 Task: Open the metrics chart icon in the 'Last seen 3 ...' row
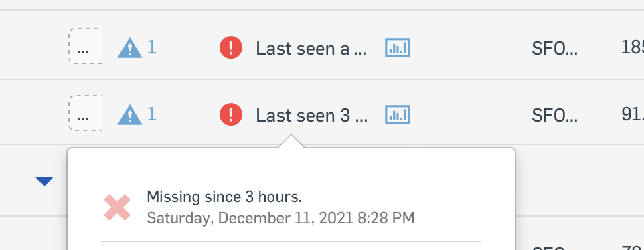(x=397, y=114)
